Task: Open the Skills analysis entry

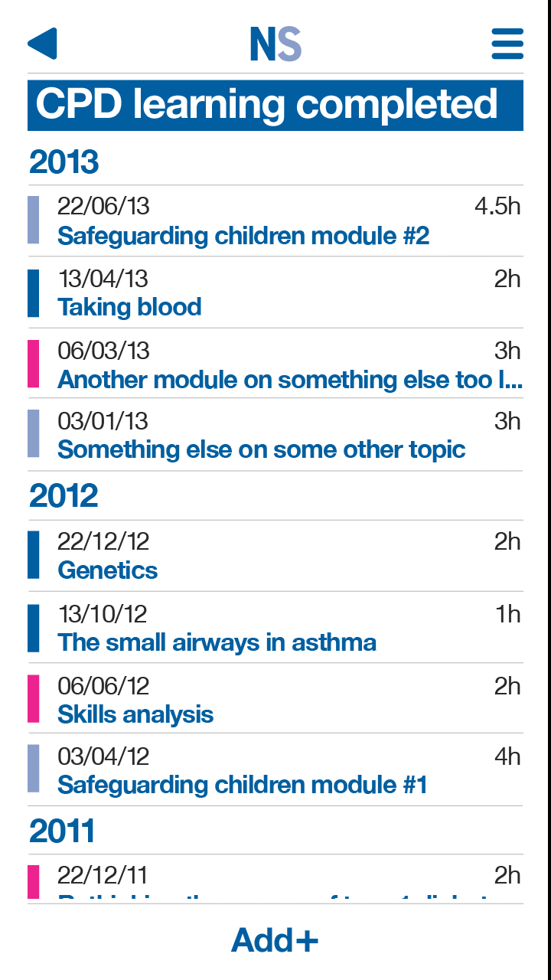Action: click(135, 714)
